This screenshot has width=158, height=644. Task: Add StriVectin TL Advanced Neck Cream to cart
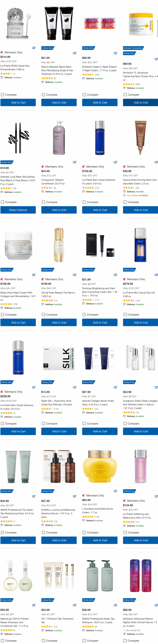[x=140, y=102]
